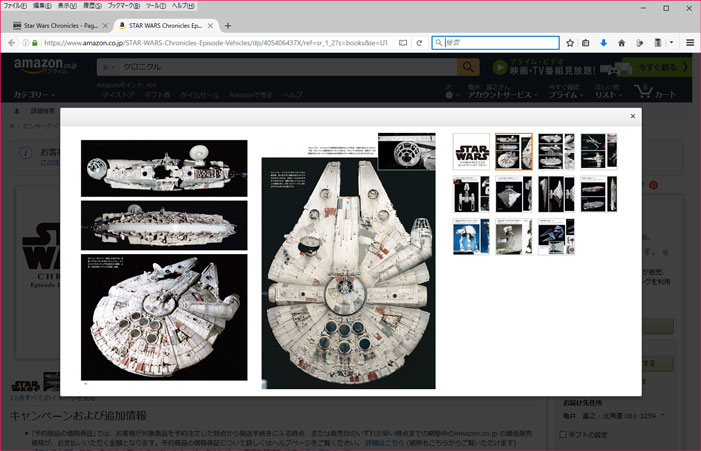The image size is (701, 451).
Task: Open the Amazon search category dropdown
Action: [108, 67]
